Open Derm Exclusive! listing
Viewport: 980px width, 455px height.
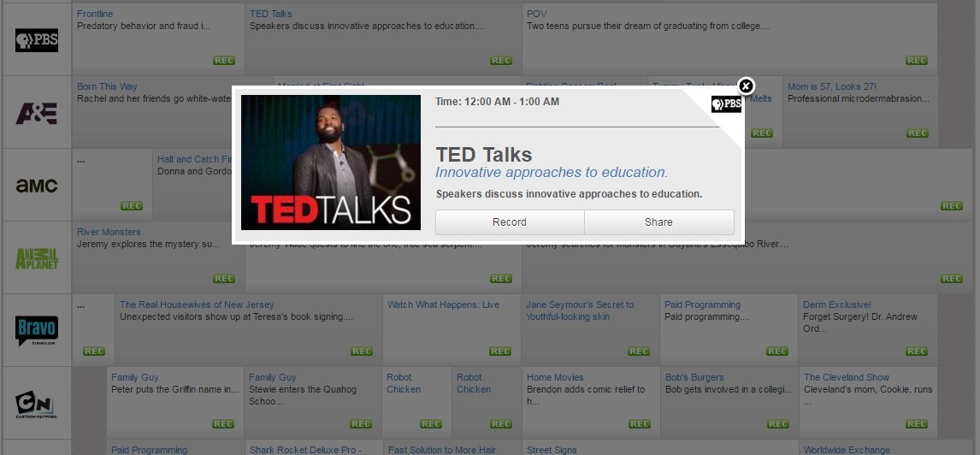(x=837, y=304)
